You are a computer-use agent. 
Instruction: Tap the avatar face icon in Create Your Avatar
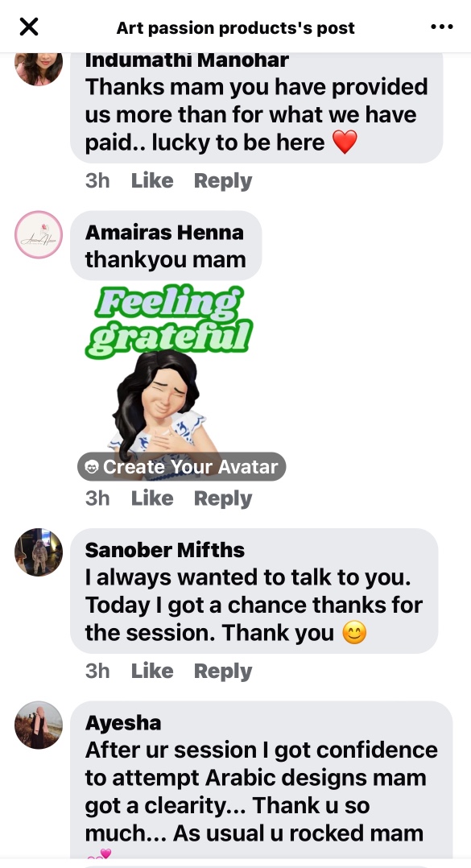[x=92, y=467]
